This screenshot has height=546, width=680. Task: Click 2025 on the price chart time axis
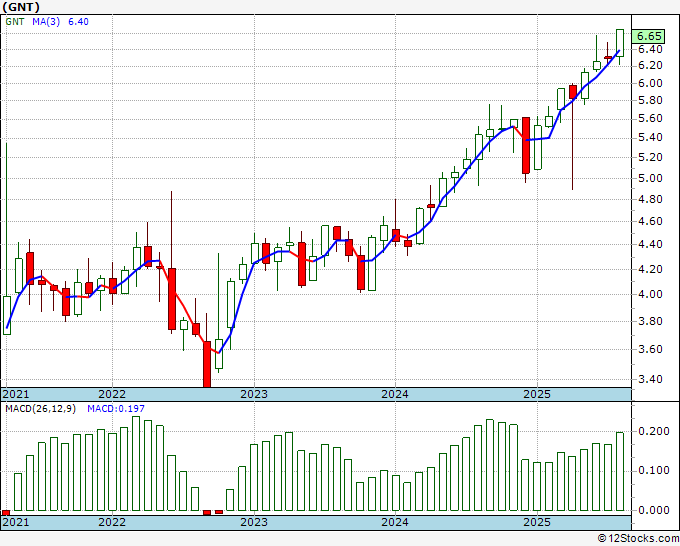point(537,394)
